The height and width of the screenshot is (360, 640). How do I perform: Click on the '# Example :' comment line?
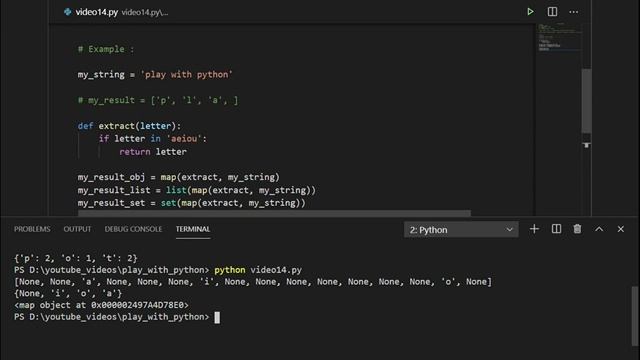106,49
